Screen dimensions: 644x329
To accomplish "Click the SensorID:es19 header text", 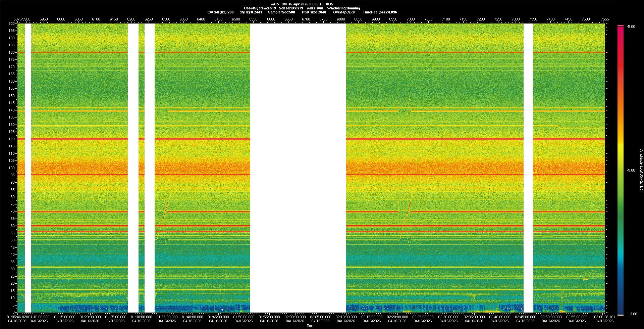I will (291, 8).
